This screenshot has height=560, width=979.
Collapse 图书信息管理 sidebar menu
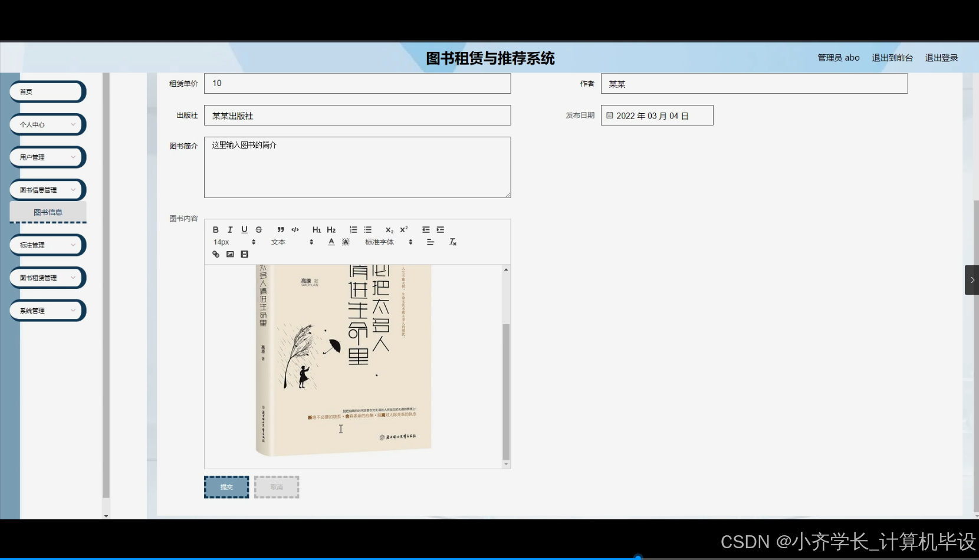click(x=48, y=190)
